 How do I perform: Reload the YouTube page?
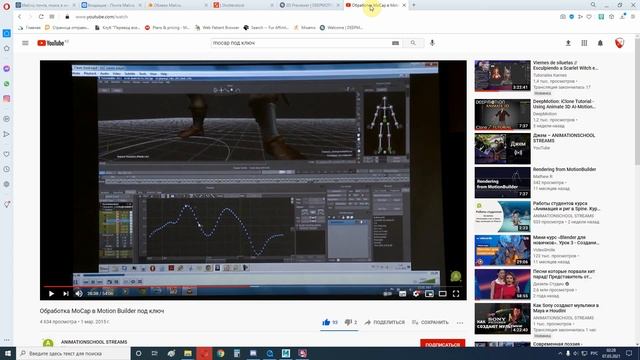[41, 17]
